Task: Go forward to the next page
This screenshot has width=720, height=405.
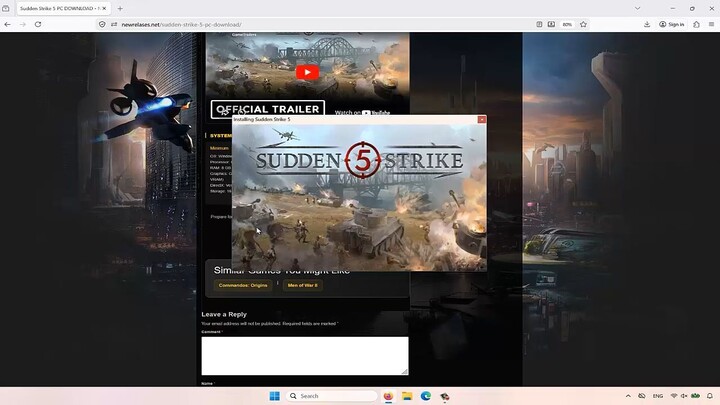Action: pos(22,24)
